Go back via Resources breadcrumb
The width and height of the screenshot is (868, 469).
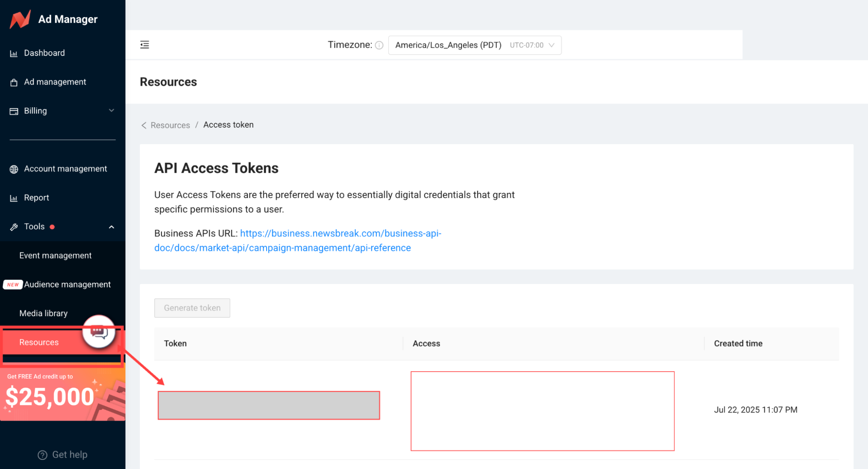tap(170, 125)
